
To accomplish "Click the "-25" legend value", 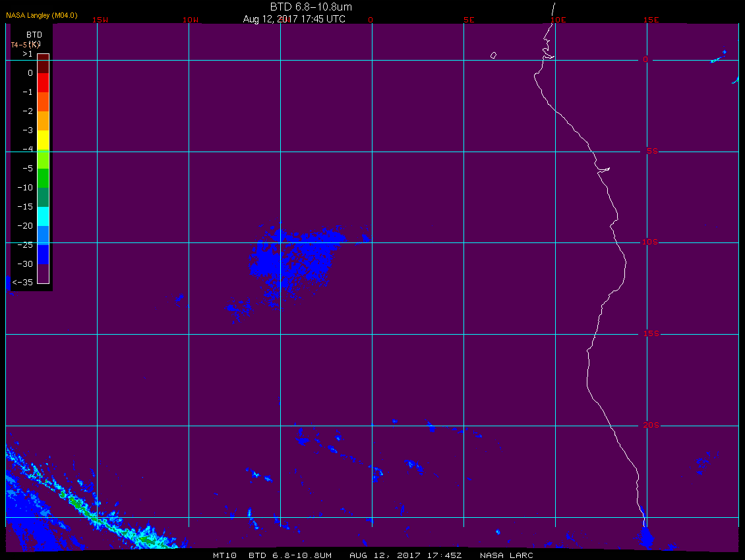I will (25, 244).
